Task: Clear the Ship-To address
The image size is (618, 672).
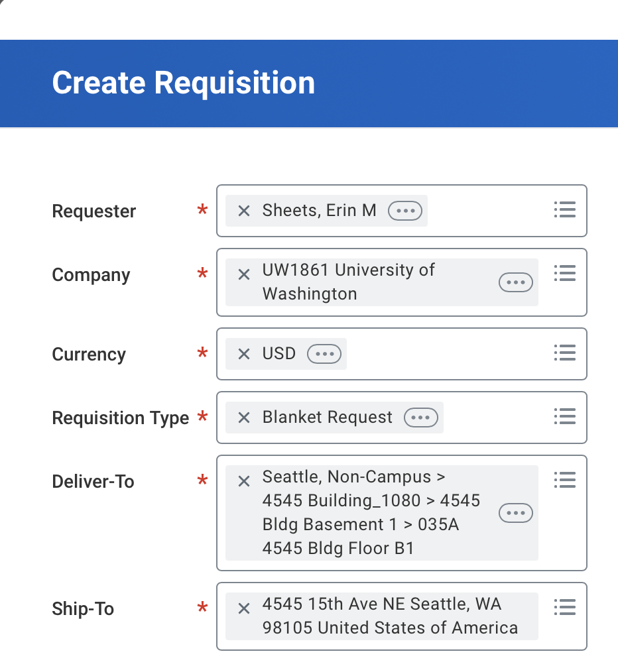Action: [x=243, y=608]
